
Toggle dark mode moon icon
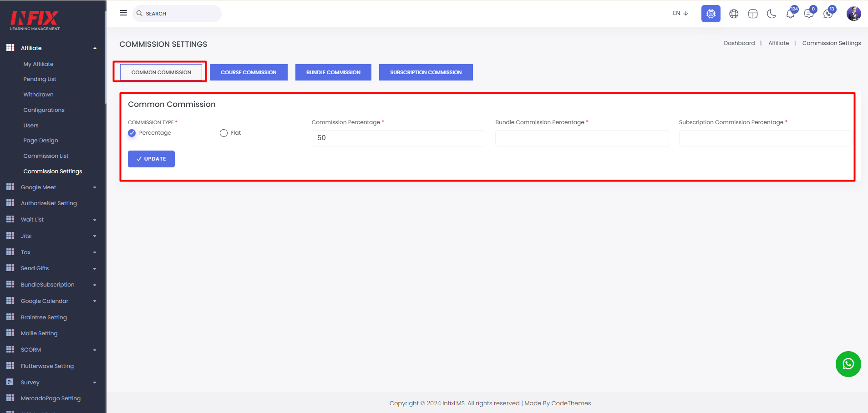click(x=772, y=14)
